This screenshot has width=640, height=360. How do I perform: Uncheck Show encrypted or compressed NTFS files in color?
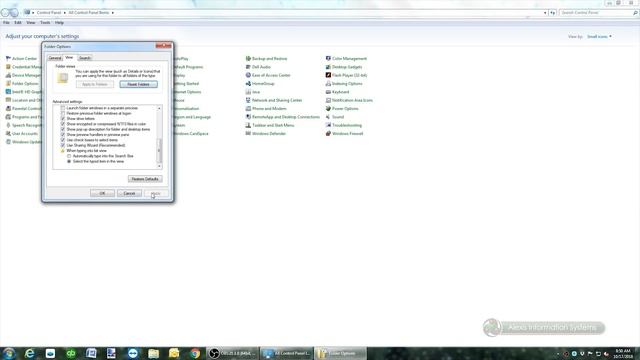63,124
